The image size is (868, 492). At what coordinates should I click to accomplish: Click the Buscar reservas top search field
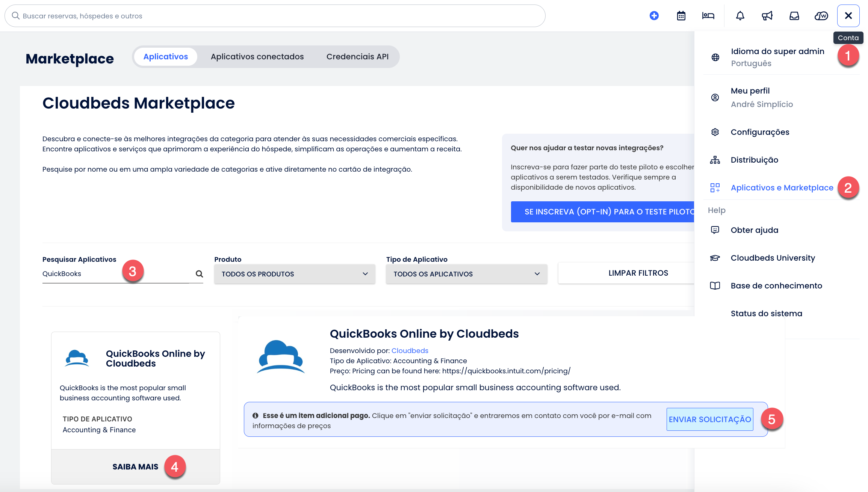(275, 16)
